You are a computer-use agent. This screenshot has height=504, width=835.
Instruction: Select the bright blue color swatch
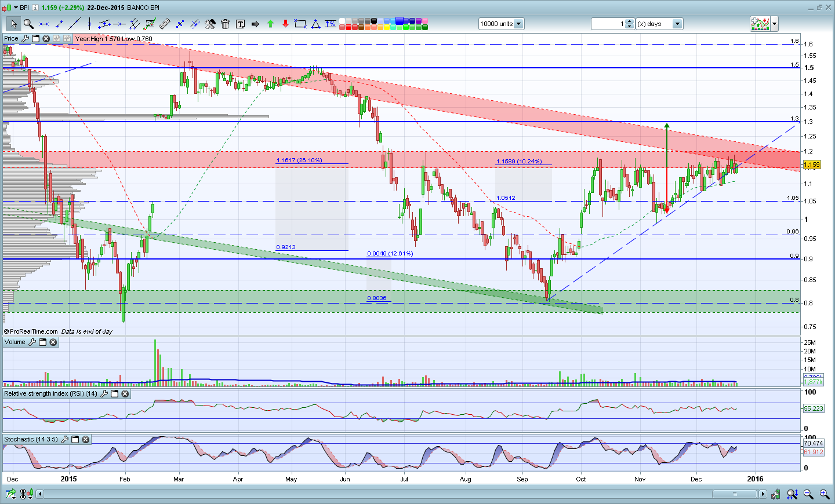400,21
